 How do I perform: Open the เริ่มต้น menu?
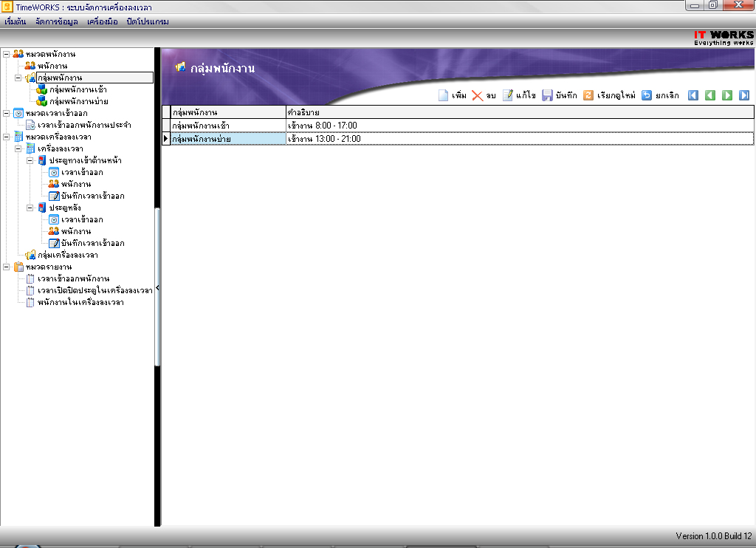[x=15, y=21]
